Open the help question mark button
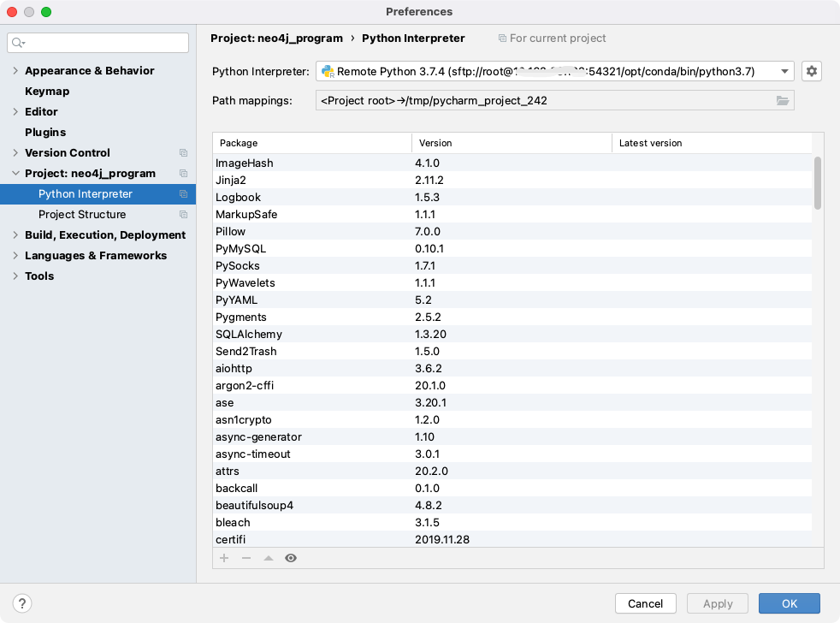Viewport: 840px width, 623px height. point(22,603)
